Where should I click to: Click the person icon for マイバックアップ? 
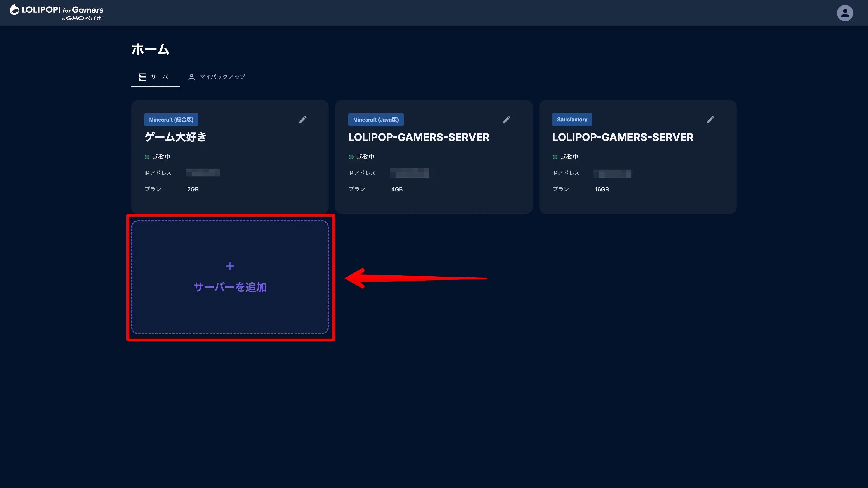pos(191,77)
